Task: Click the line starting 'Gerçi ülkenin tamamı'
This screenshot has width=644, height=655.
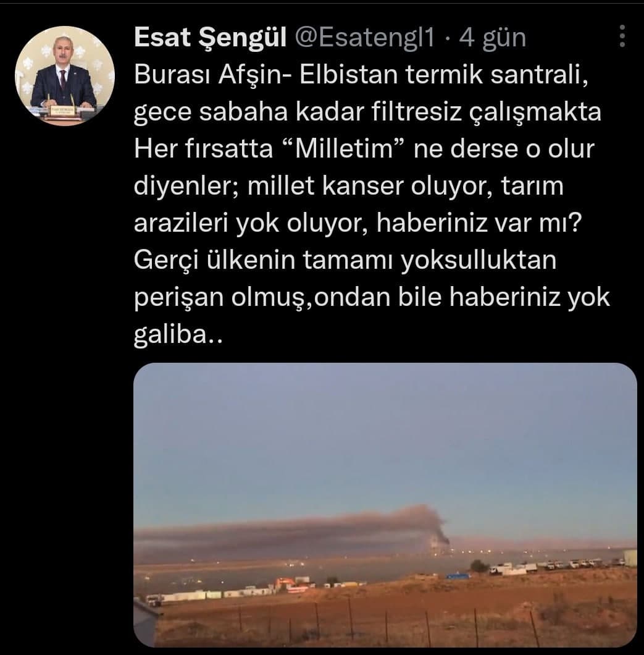Action: (x=346, y=261)
